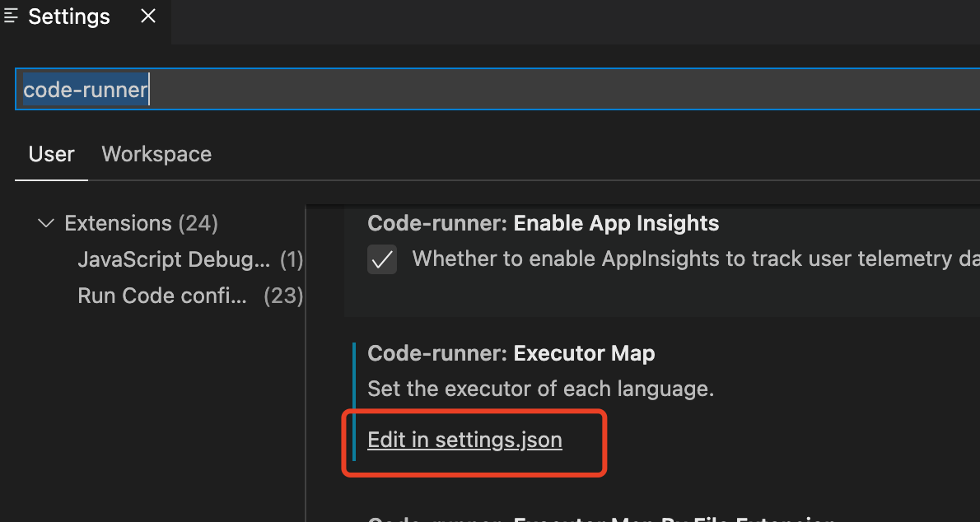Select the Extensions category label
The width and height of the screenshot is (980, 522).
118,224
